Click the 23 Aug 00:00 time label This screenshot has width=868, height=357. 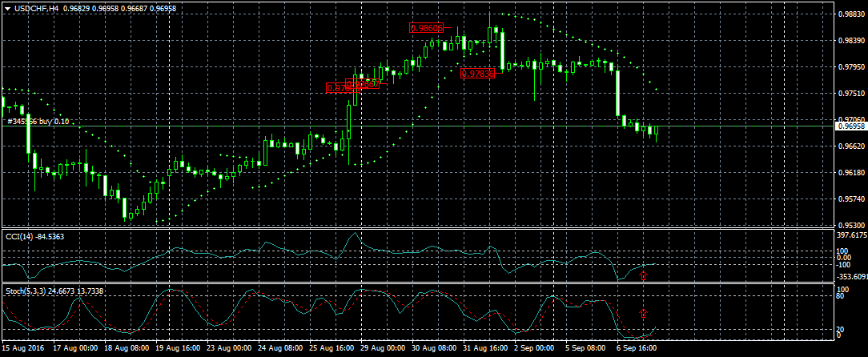coord(229,349)
